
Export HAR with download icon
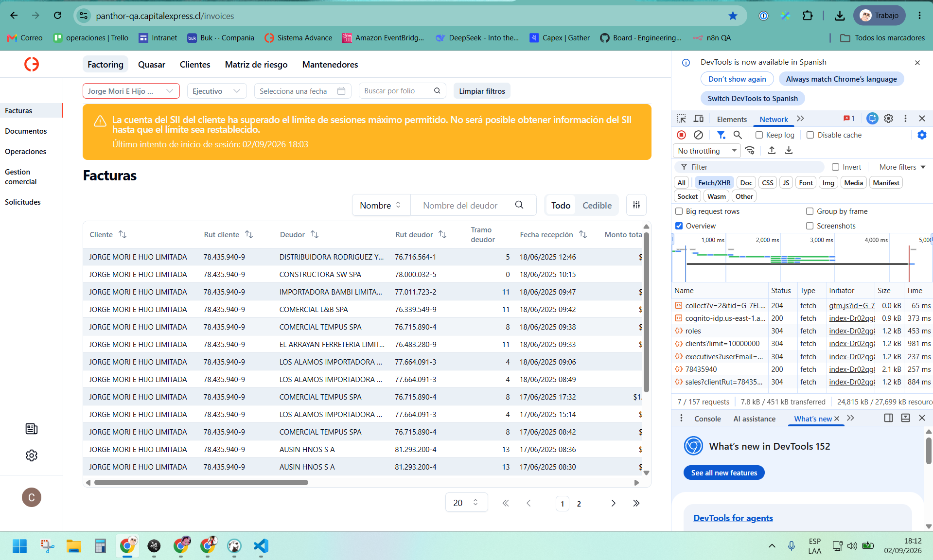(789, 151)
